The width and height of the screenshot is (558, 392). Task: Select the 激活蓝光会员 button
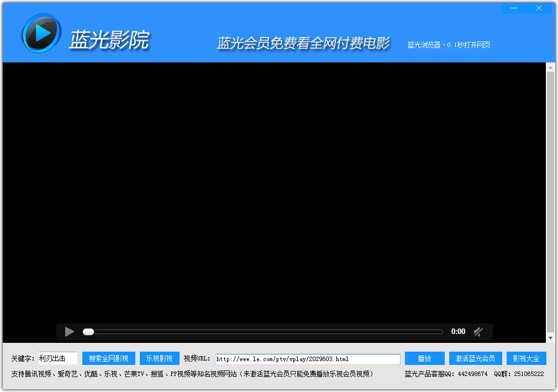[475, 359]
